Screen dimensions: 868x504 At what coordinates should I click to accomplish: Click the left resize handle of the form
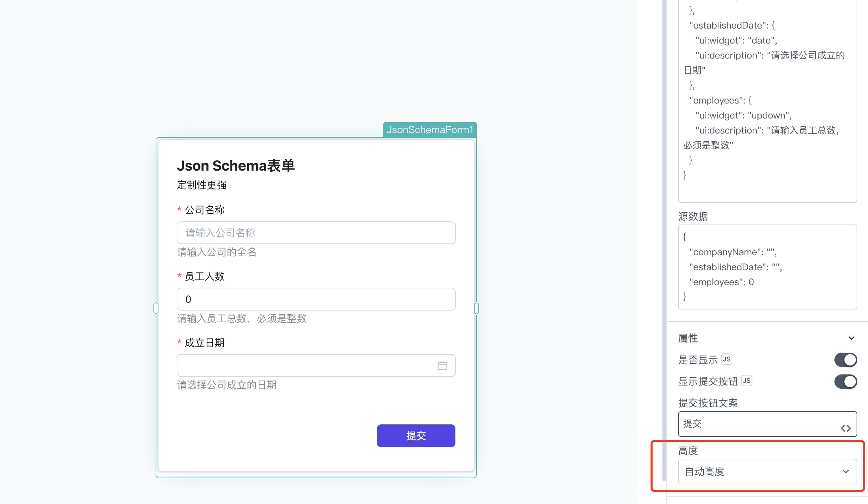point(156,308)
